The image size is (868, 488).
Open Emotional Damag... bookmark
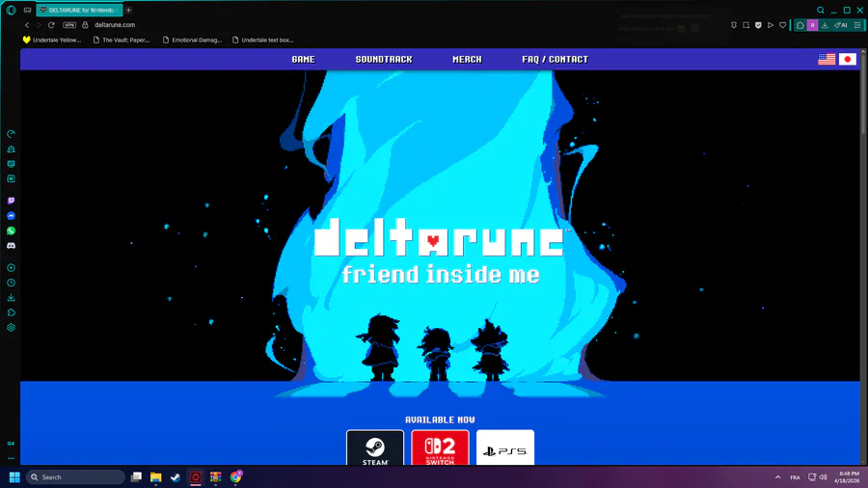(192, 40)
